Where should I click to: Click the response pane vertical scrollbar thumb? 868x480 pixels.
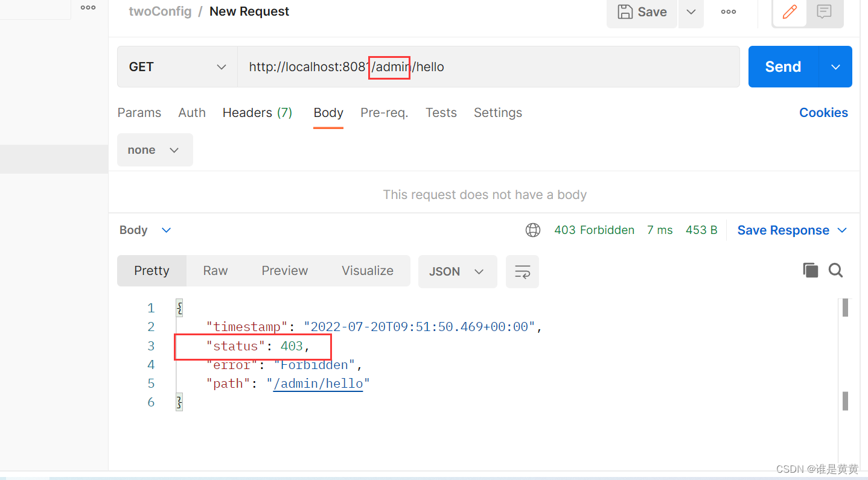[x=846, y=308]
